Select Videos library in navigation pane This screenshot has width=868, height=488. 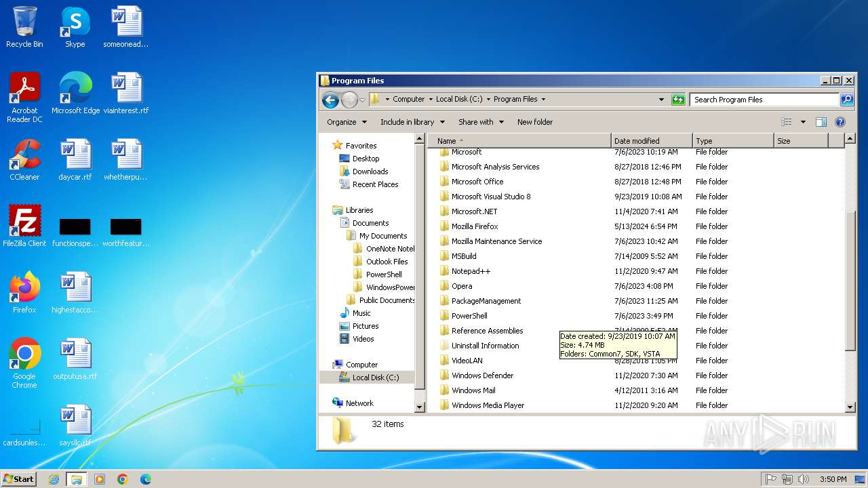pos(363,339)
